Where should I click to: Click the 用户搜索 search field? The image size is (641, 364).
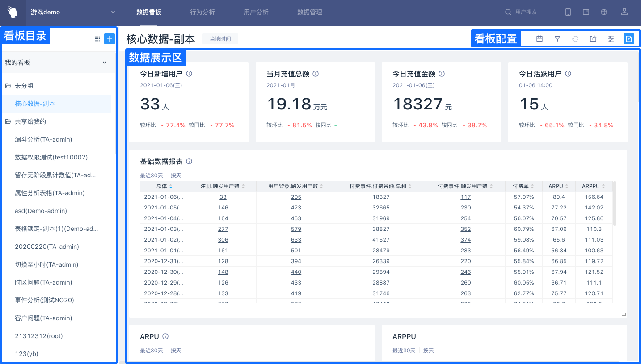tap(526, 12)
